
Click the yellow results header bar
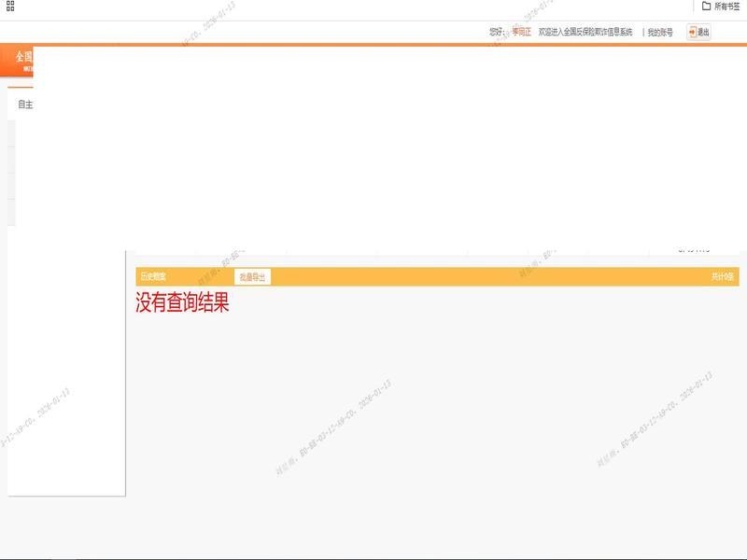point(467,277)
